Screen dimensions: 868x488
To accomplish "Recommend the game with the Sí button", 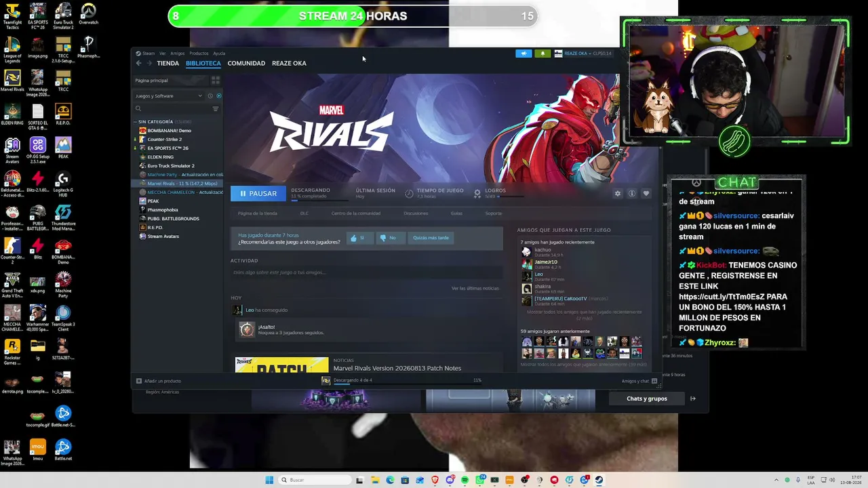I will coord(359,238).
